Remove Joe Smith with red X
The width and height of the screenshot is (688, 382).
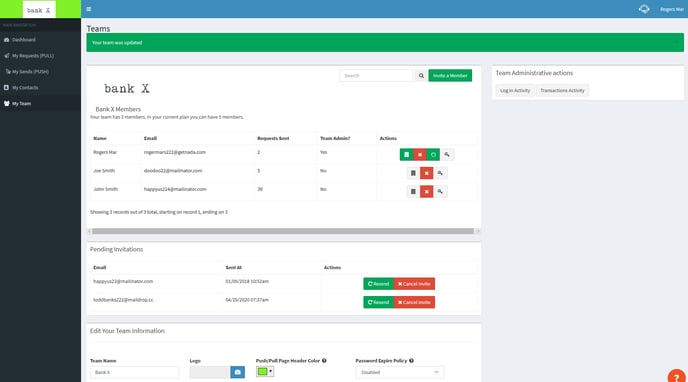(426, 173)
